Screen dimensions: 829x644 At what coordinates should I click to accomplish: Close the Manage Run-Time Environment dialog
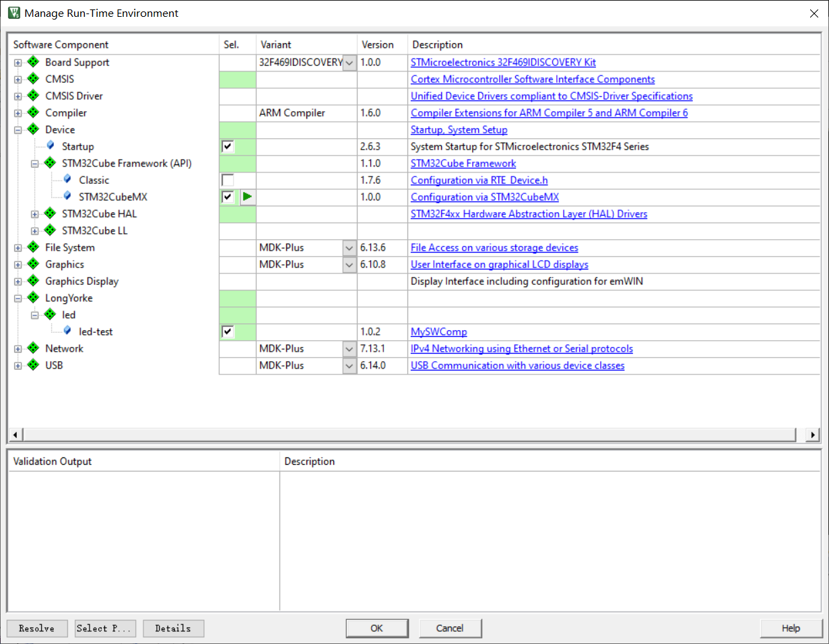click(814, 13)
